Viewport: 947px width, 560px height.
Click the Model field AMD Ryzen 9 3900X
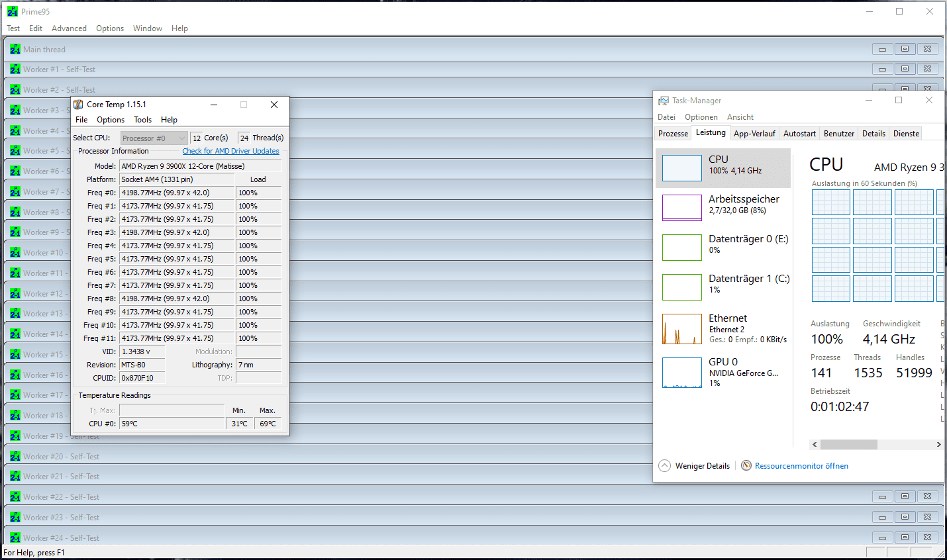point(200,166)
